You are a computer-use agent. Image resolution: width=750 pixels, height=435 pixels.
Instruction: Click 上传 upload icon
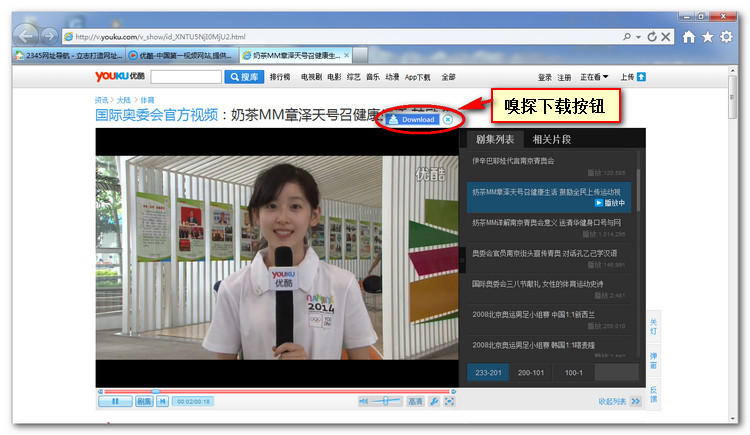[641, 77]
